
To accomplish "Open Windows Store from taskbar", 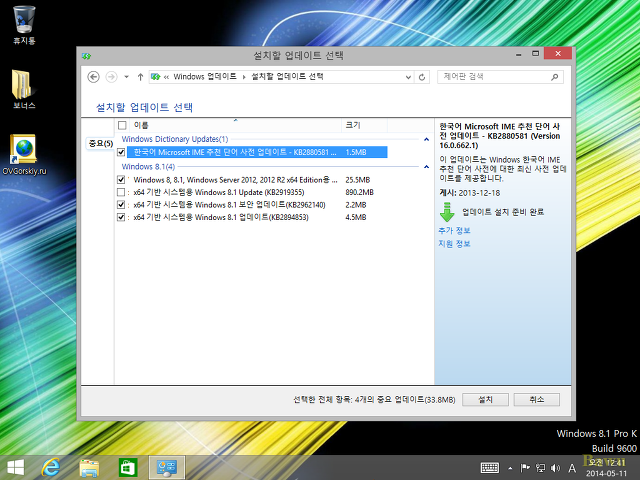I will point(128,468).
